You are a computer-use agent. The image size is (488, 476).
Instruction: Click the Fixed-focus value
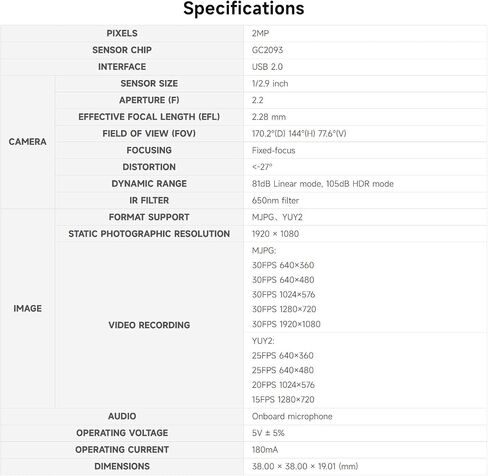(274, 150)
